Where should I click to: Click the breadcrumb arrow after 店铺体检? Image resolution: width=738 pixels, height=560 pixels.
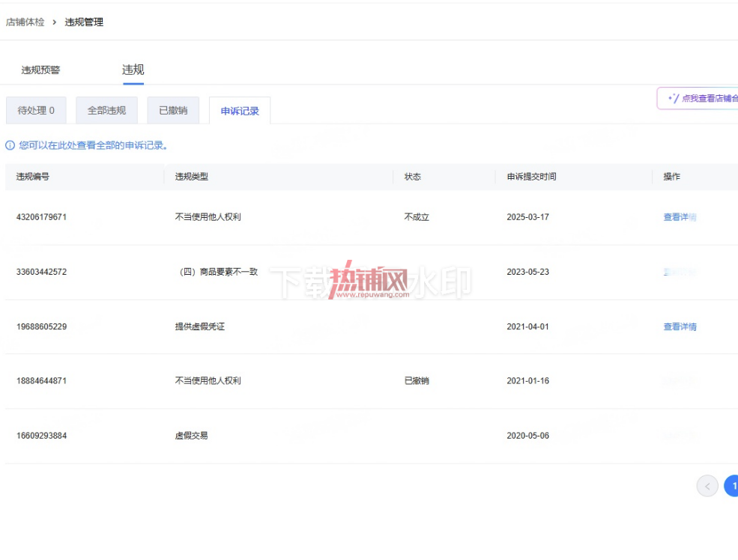tap(54, 22)
